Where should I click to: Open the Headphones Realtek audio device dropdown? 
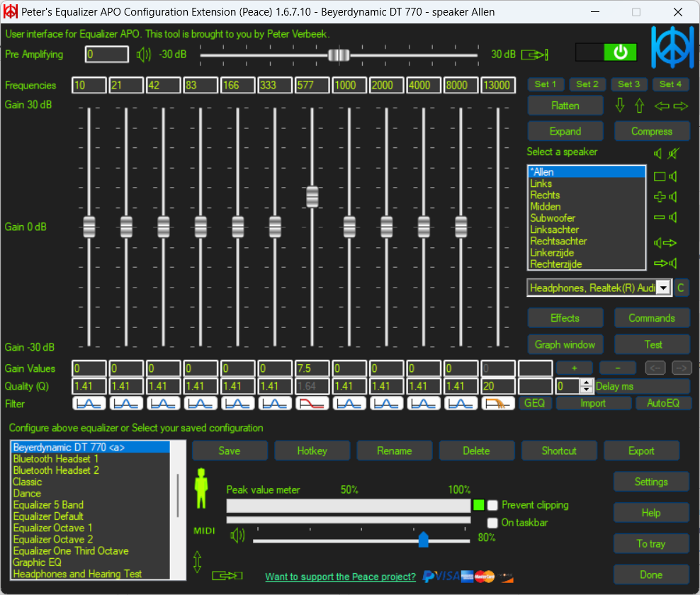click(x=662, y=288)
